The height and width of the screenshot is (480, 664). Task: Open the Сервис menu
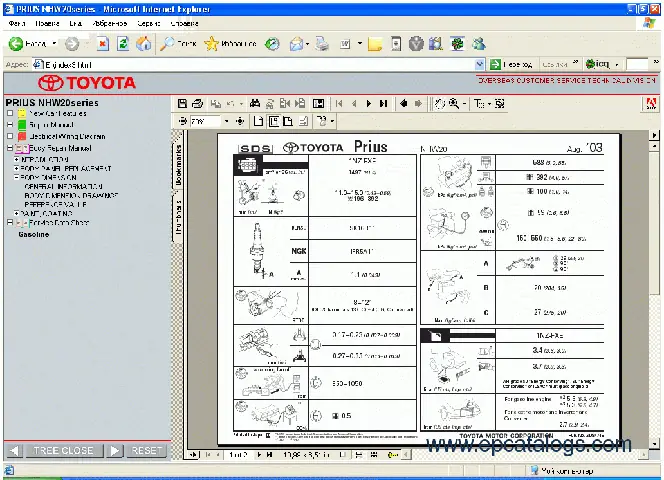click(149, 24)
